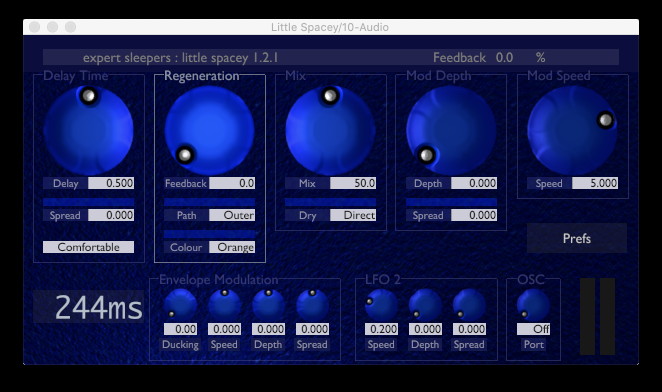Image resolution: width=662 pixels, height=392 pixels.
Task: Click the Delay value field 0.500
Action: [x=111, y=183]
